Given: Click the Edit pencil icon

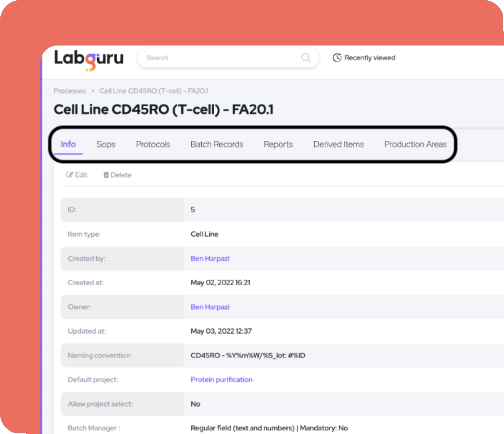Looking at the screenshot, I should point(70,175).
